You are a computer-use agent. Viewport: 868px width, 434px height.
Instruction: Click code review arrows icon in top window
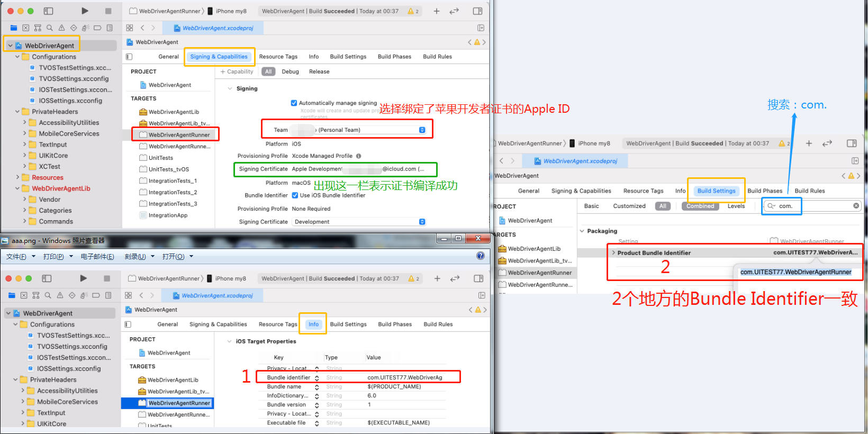[454, 11]
